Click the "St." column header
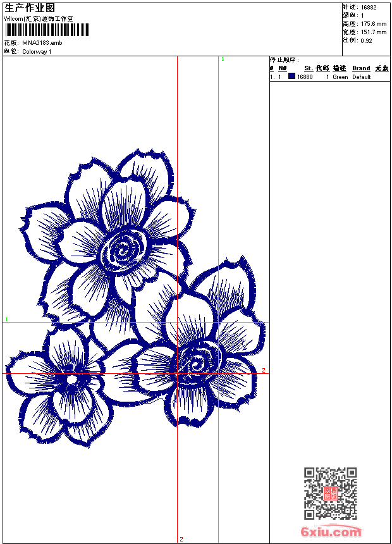 (x=309, y=68)
